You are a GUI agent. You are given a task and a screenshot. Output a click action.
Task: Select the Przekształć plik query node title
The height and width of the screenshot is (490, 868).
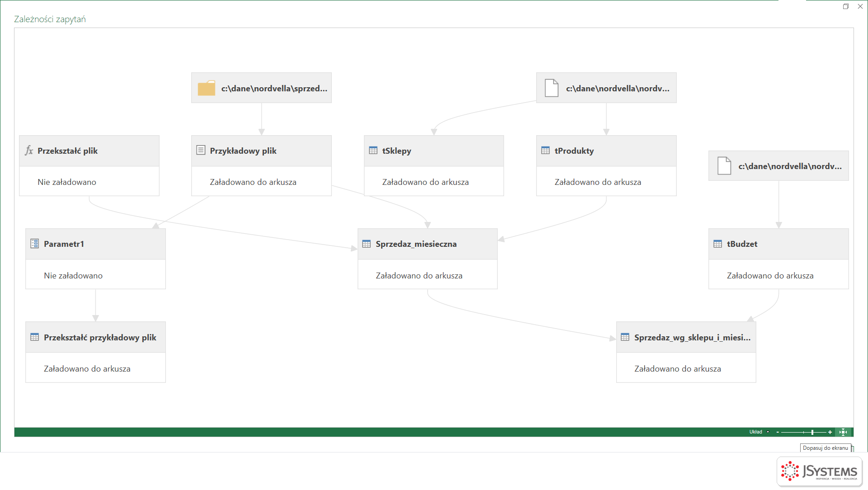(68, 151)
